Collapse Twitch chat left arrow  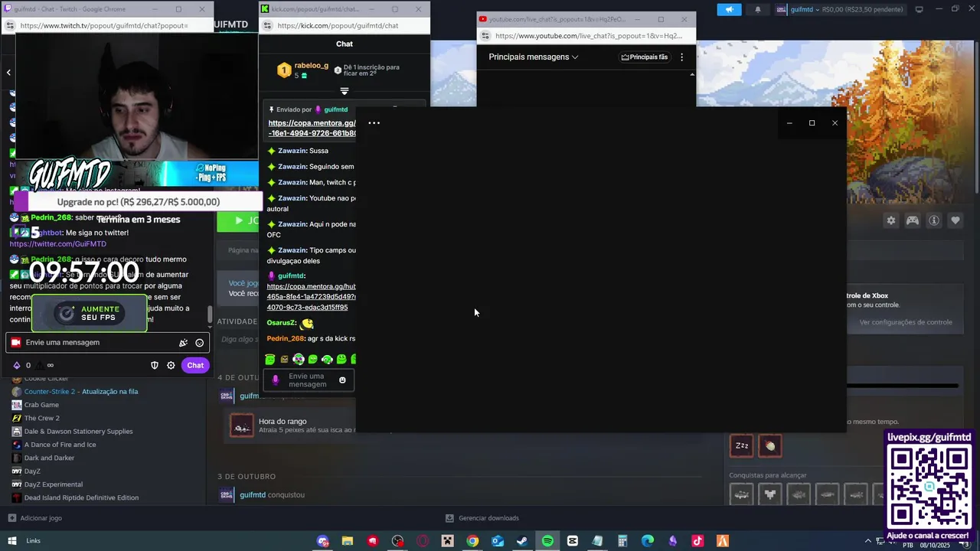pos(8,73)
